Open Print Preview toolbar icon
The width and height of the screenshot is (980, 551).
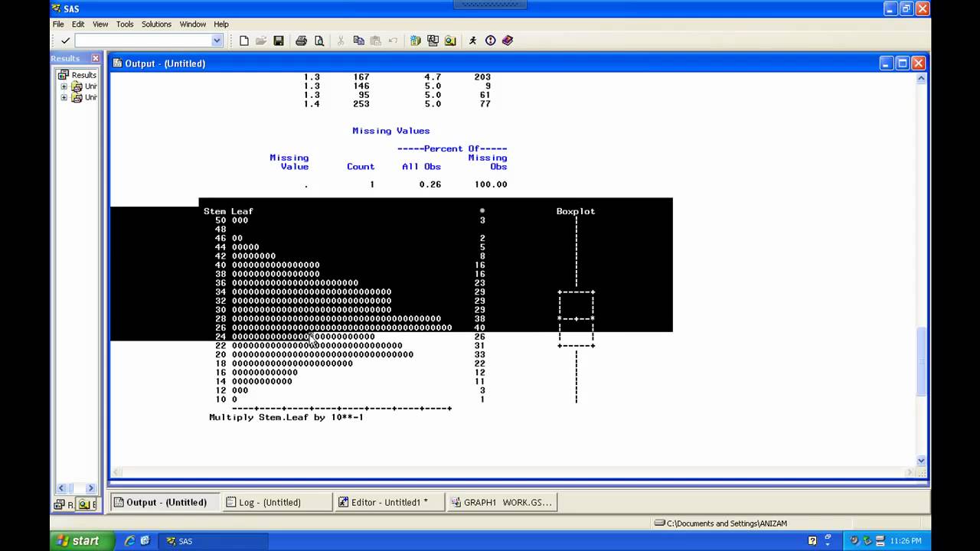pyautogui.click(x=319, y=41)
